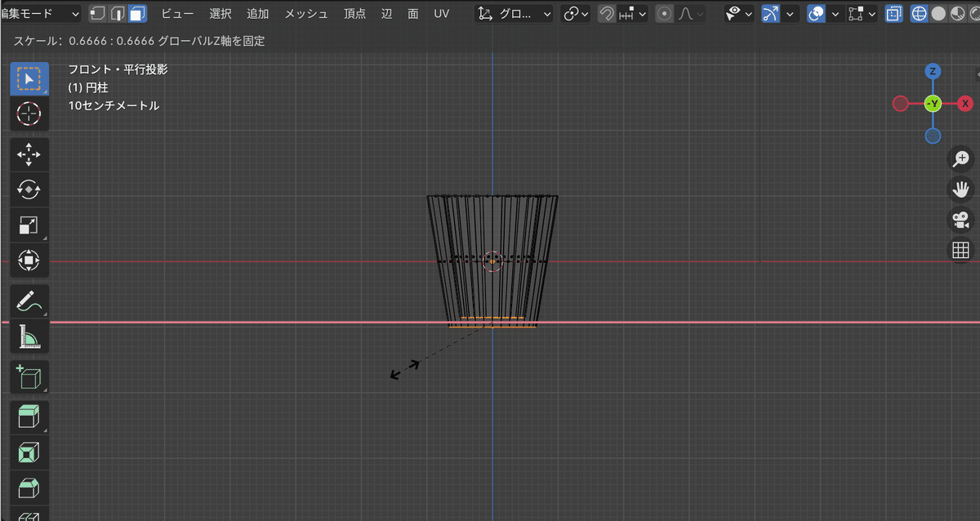Screen dimensions: 980x521
Task: Select the Rotate tool
Action: click(29, 189)
